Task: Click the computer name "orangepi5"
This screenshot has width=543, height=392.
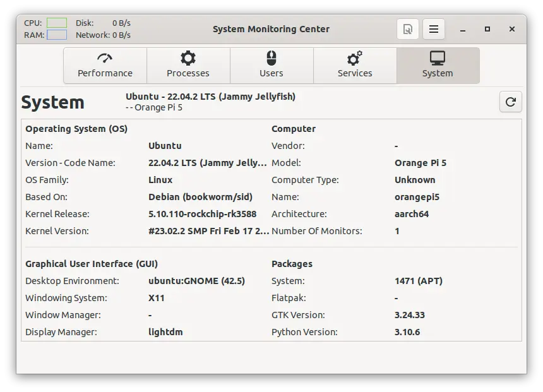Action: (x=417, y=197)
